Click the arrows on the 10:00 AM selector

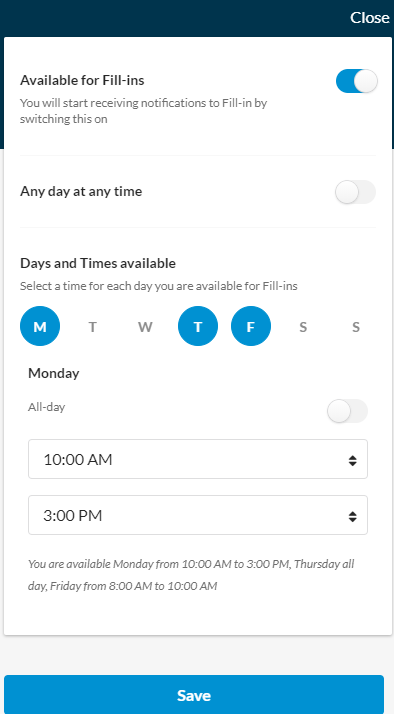tap(353, 460)
